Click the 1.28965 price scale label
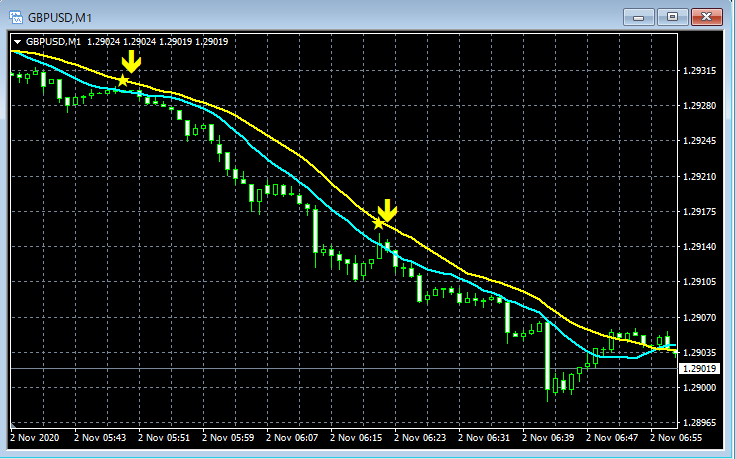The width and height of the screenshot is (735, 459). [699, 422]
